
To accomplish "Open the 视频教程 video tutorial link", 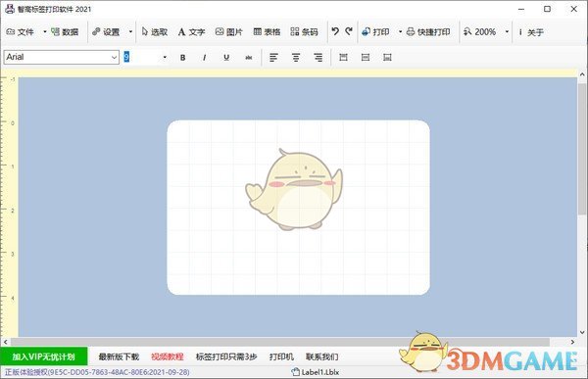I will [168, 356].
